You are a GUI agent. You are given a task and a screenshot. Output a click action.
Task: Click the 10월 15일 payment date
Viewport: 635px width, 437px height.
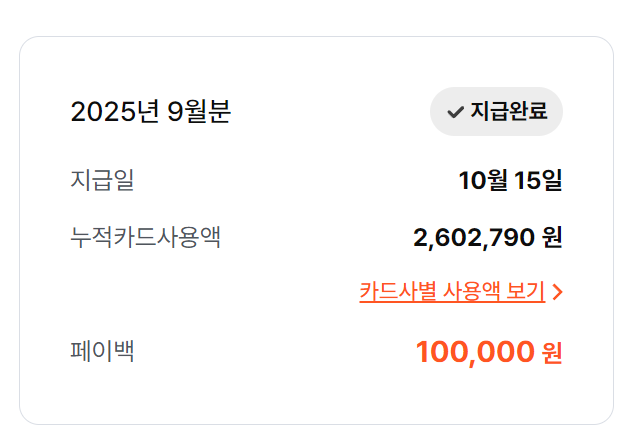510,181
